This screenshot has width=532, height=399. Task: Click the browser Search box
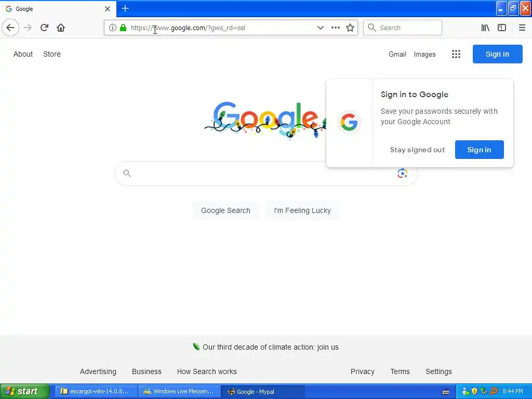(x=403, y=28)
